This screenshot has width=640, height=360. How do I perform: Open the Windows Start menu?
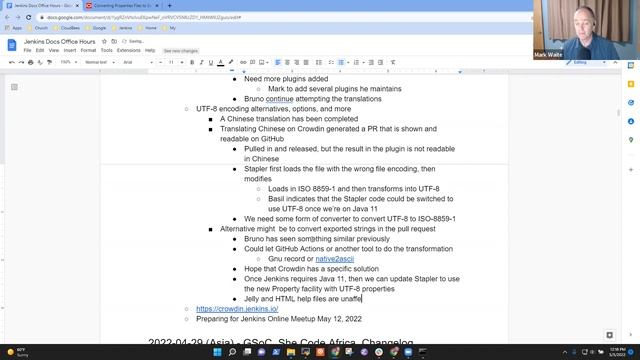[218, 352]
